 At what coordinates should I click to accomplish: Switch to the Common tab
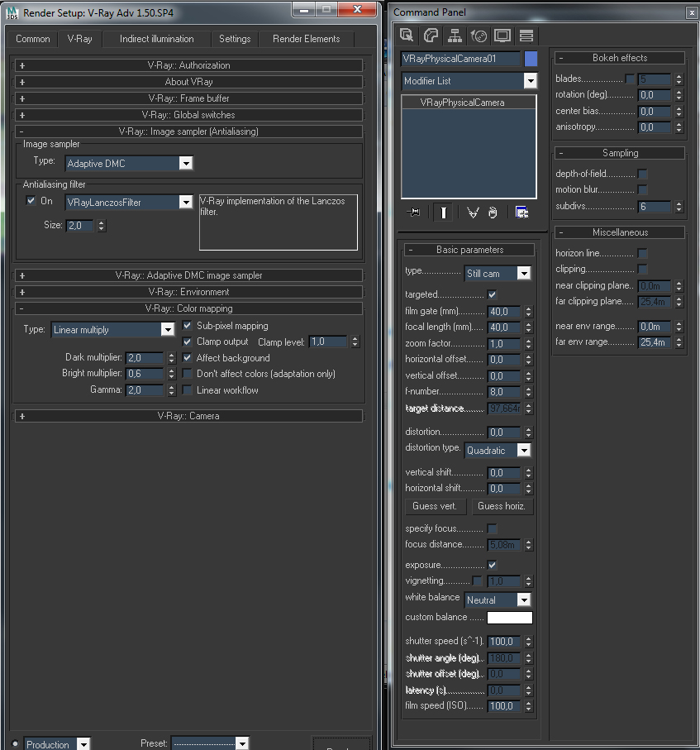(32, 39)
